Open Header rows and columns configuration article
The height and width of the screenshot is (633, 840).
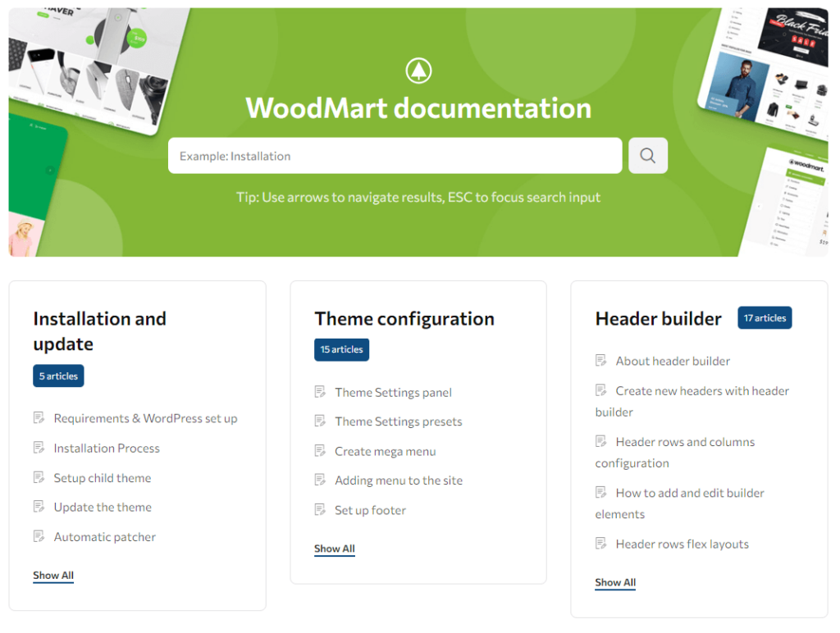[x=675, y=452]
